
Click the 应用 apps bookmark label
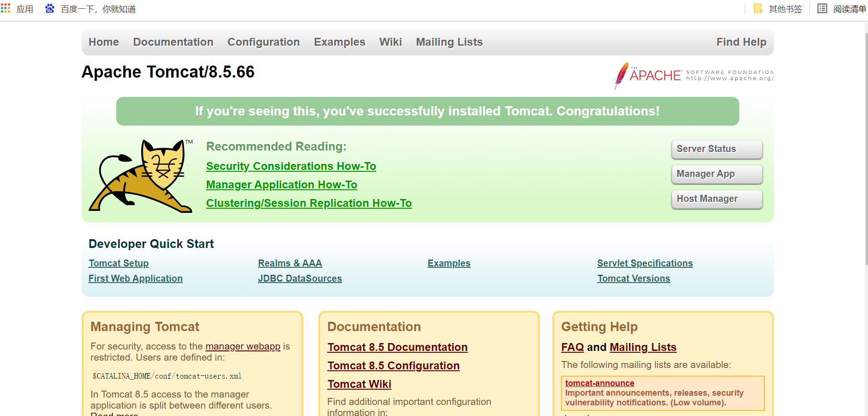point(25,9)
